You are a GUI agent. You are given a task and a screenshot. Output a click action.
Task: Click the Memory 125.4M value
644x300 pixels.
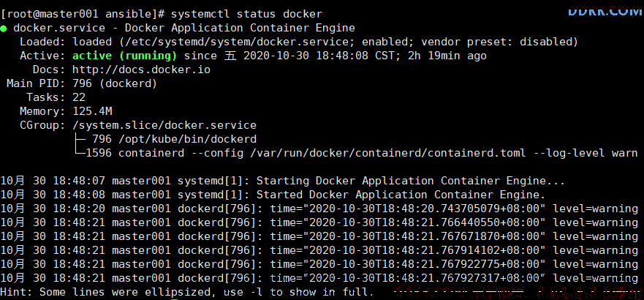tap(92, 111)
